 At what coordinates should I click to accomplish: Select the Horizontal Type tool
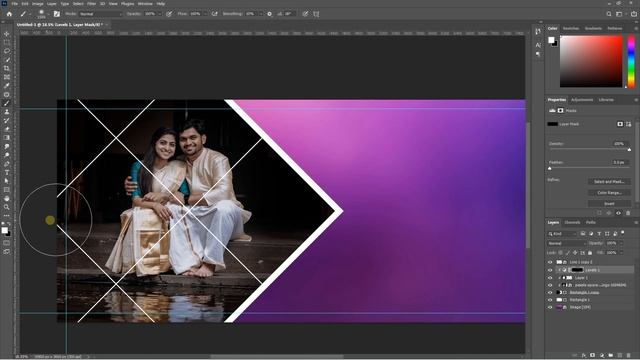click(7, 172)
